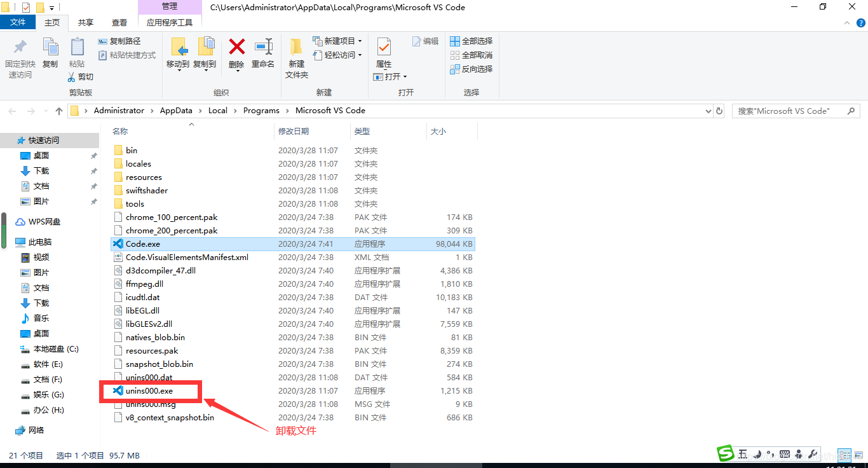Image resolution: width=868 pixels, height=468 pixels.
Task: Switch to the View (查看) ribbon tab
Action: 119,22
